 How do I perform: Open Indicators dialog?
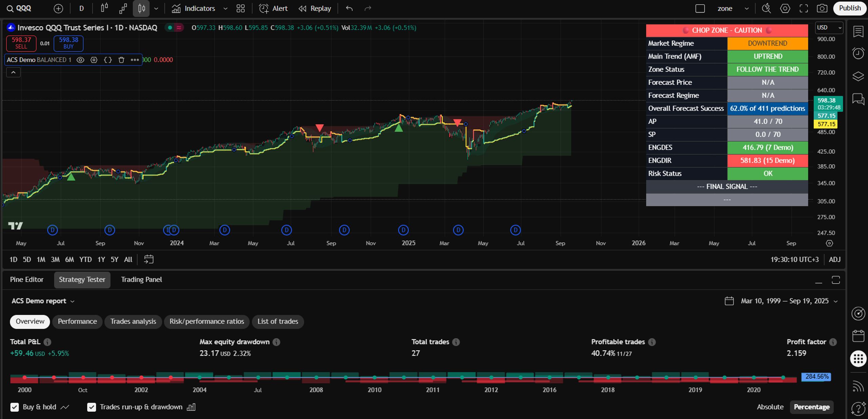(194, 8)
